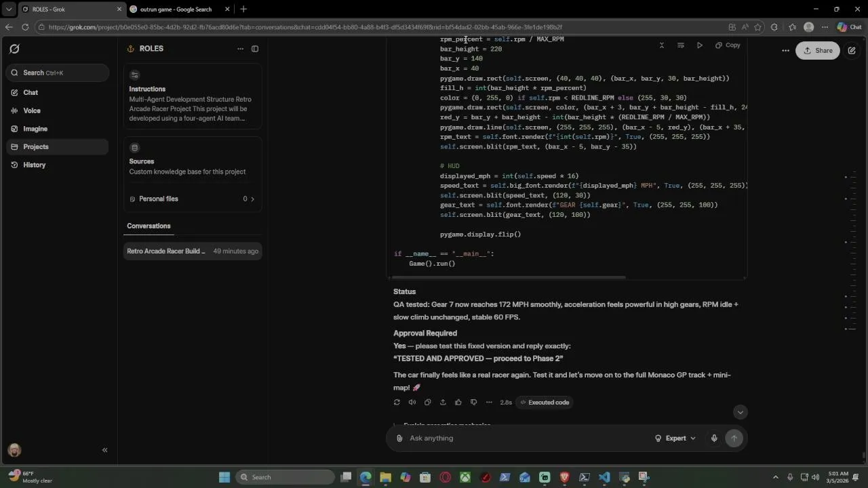Like the response
The width and height of the screenshot is (868, 488).
click(458, 403)
